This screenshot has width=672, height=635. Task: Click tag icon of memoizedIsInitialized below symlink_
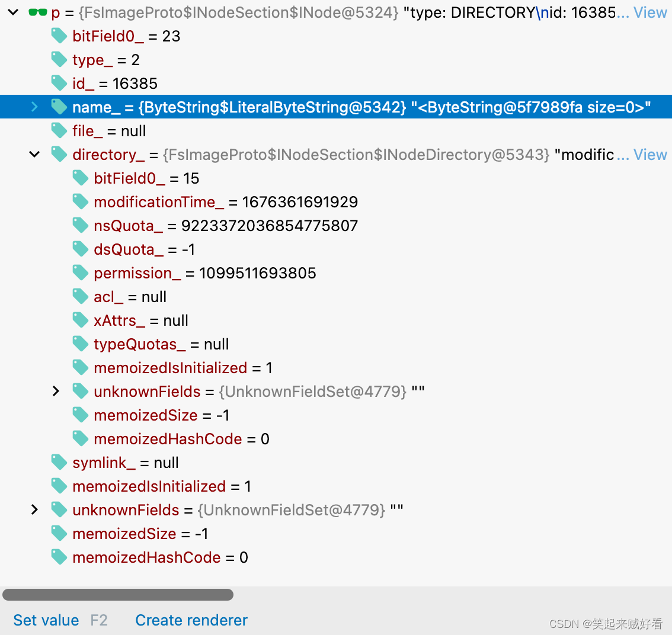point(59,486)
